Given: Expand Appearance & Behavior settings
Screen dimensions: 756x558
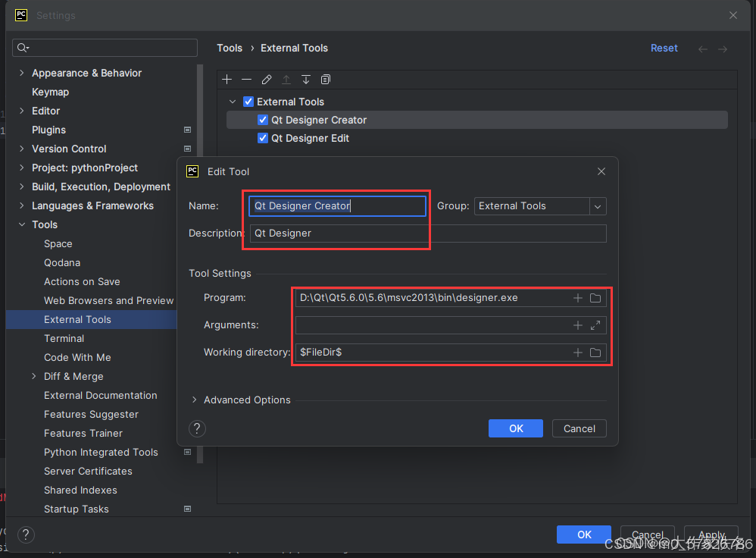Looking at the screenshot, I should 22,73.
